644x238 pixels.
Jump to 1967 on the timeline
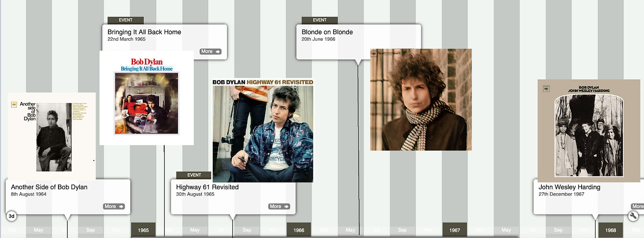455,230
